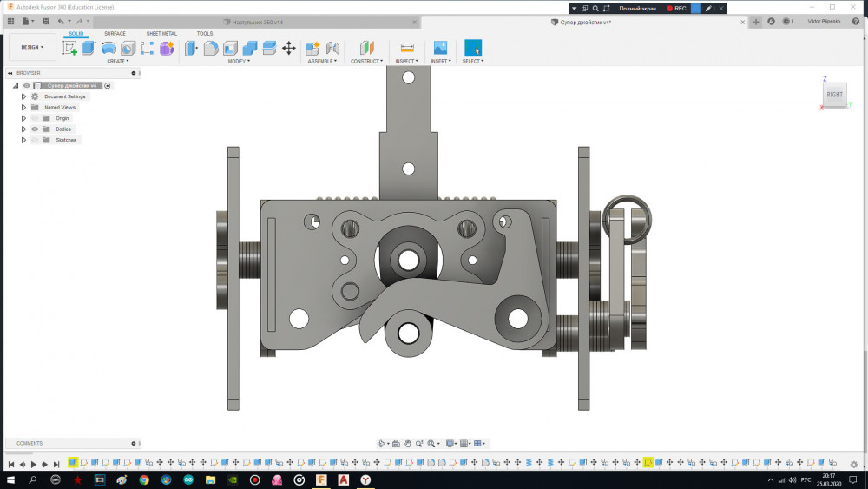Open the SURFACE tab
Image resolution: width=868 pixels, height=489 pixels.
click(115, 34)
